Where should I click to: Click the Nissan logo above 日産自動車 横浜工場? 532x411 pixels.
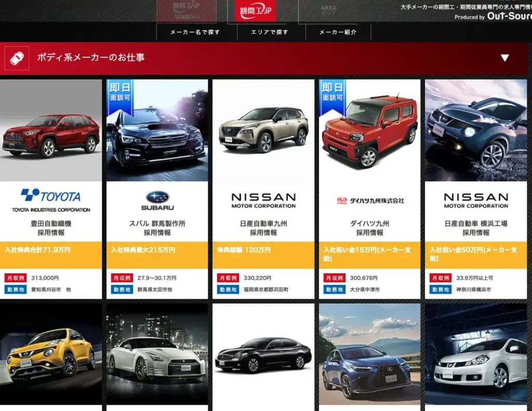[476, 201]
